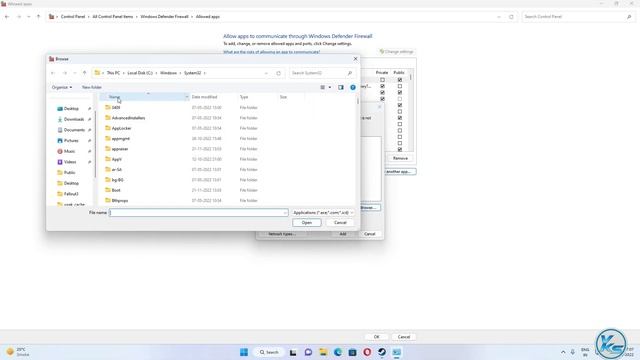Show hidden system tray icons

[x=563, y=352]
